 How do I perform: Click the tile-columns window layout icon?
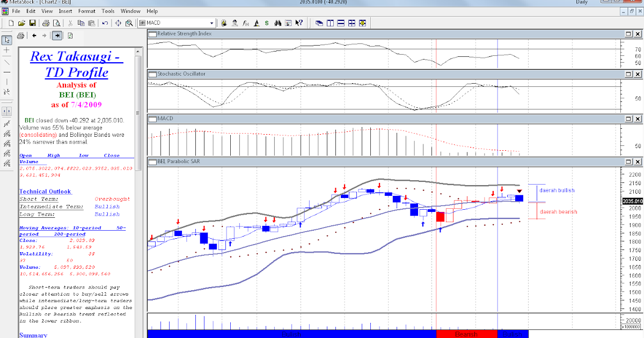tap(330, 23)
